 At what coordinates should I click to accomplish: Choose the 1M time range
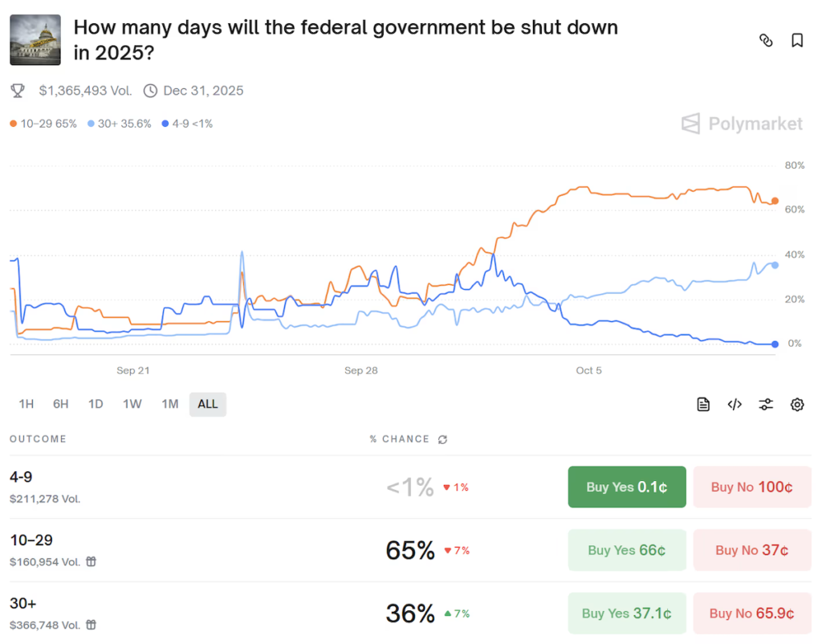tap(169, 404)
